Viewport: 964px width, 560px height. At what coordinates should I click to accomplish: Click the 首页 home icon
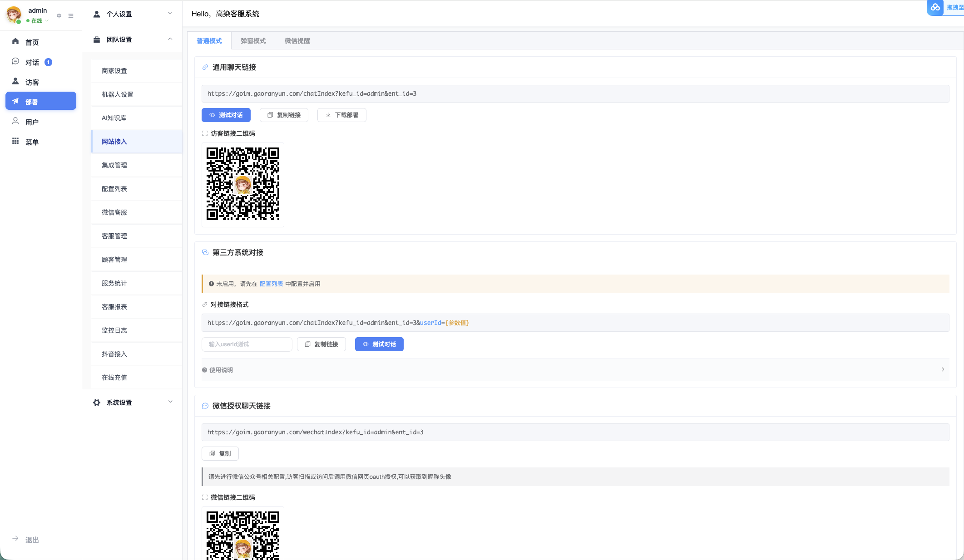pos(15,41)
